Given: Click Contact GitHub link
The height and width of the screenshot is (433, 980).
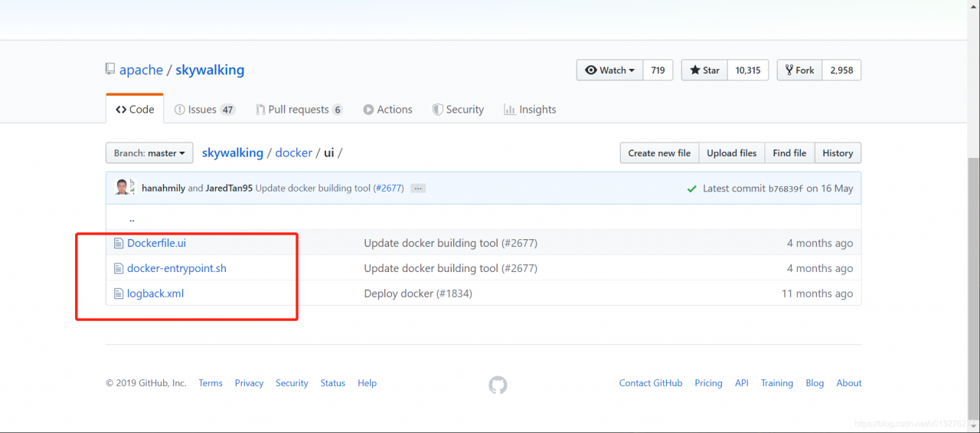Looking at the screenshot, I should [x=651, y=383].
